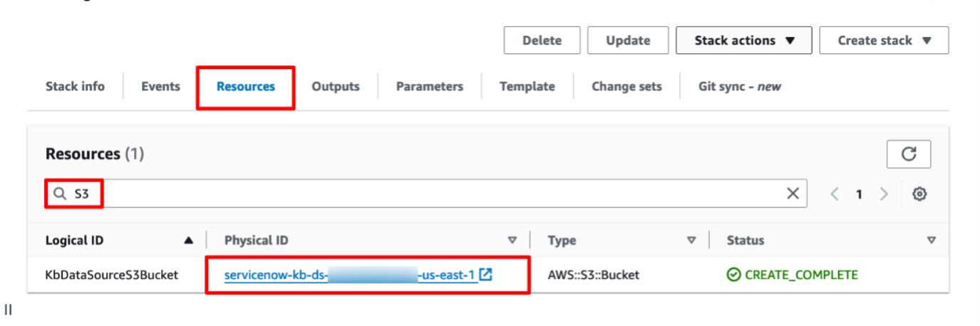Sort the Type column
980x326 pixels.
[691, 241]
